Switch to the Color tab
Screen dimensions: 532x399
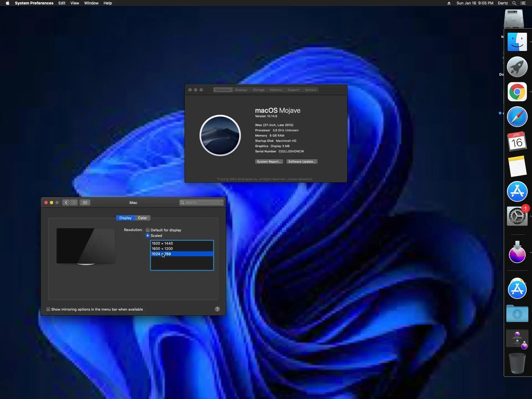[x=142, y=218]
